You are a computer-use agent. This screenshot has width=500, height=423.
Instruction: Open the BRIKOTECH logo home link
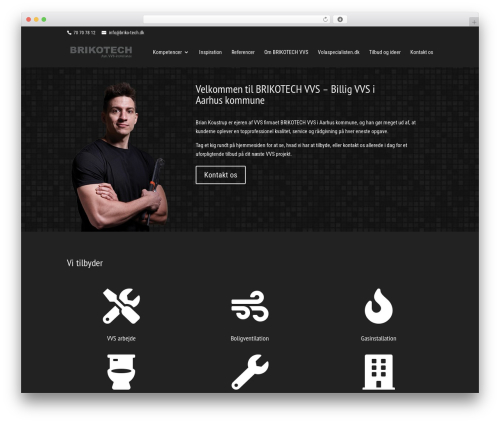pos(101,52)
